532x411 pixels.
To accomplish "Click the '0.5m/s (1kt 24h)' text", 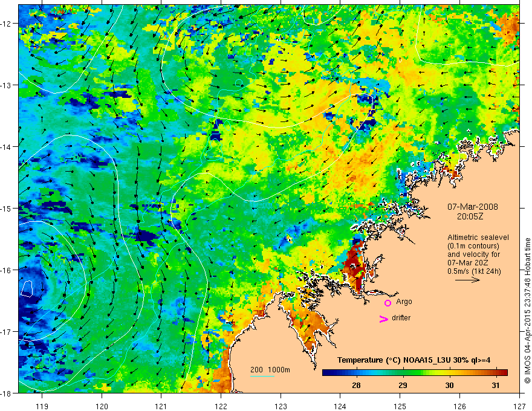I will pyautogui.click(x=474, y=271).
